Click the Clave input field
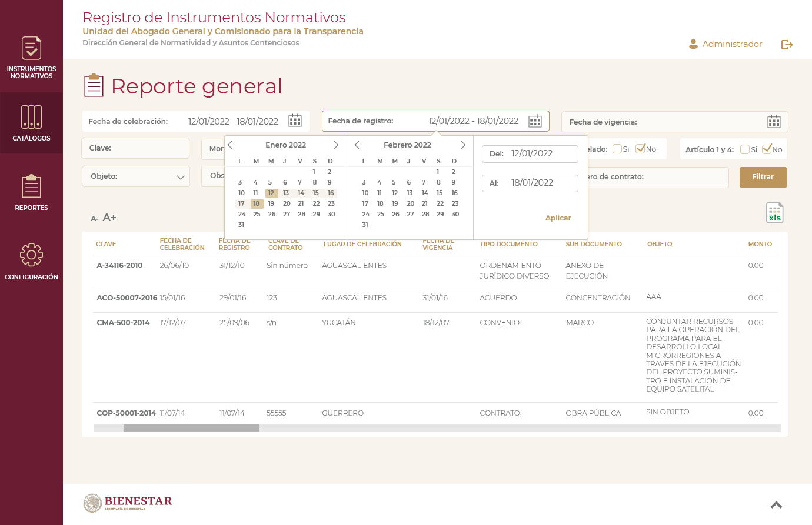Screen dimensions: 812x525 point(135,148)
